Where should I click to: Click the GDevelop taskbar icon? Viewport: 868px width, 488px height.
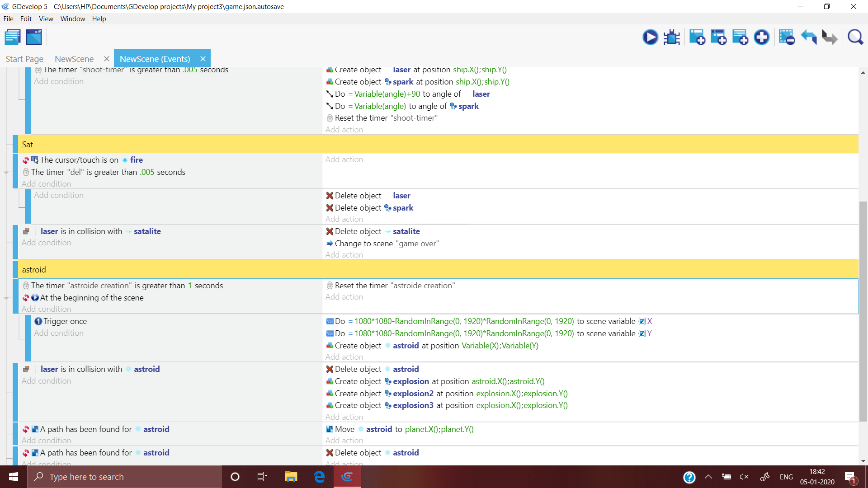pos(346,476)
